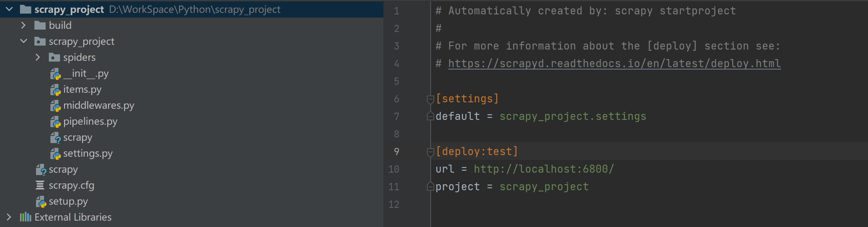The height and width of the screenshot is (227, 868).
Task: Click the scrapy_project.settings value
Action: point(573,116)
